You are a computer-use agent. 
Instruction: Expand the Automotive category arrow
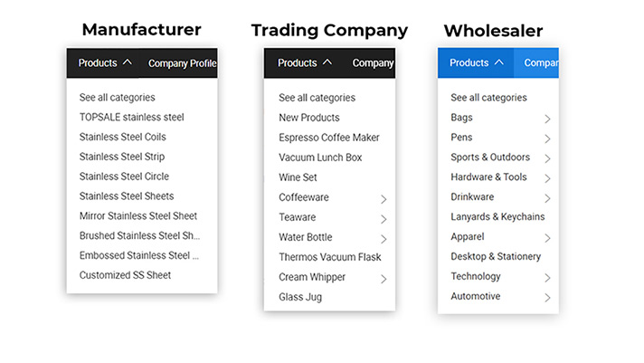(x=547, y=297)
